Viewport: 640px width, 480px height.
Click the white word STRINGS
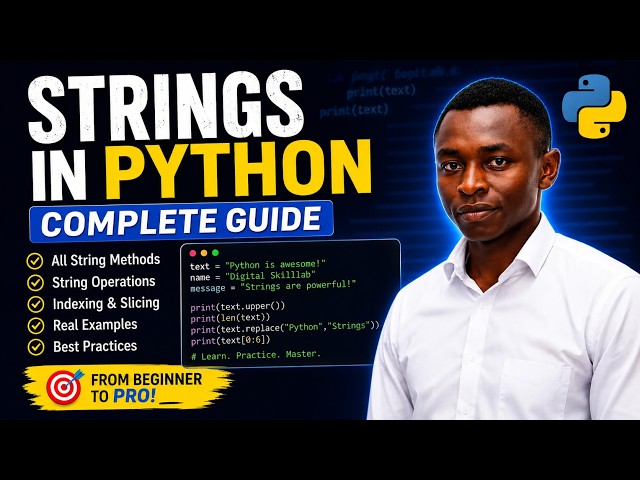click(165, 107)
